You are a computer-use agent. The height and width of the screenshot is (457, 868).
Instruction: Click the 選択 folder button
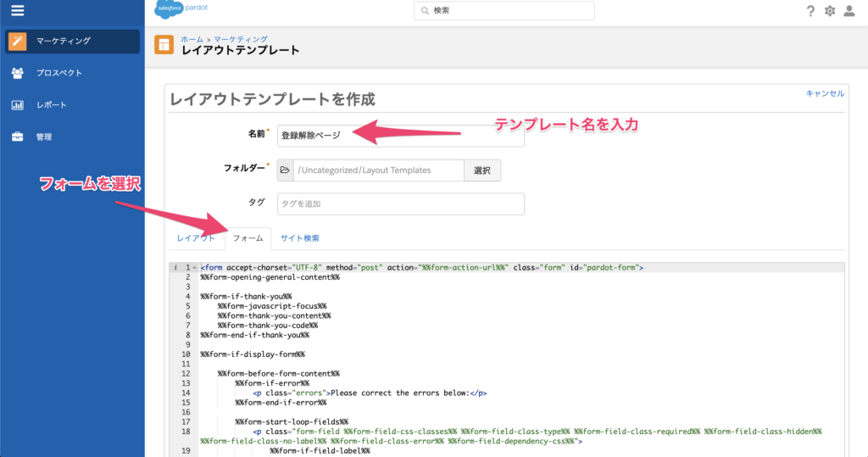coord(482,170)
